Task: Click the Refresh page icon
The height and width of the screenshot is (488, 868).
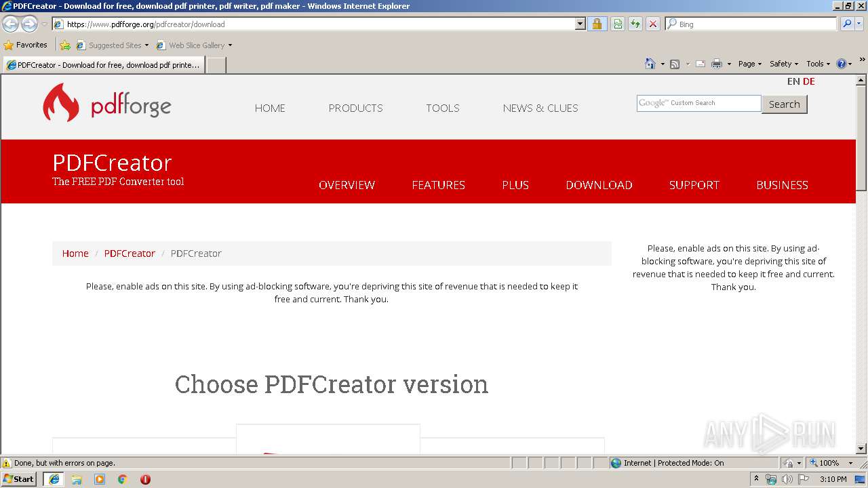Action: [635, 24]
